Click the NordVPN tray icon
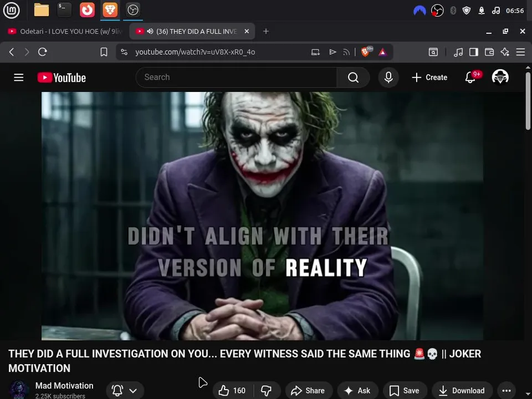This screenshot has width=532, height=399. (420, 11)
